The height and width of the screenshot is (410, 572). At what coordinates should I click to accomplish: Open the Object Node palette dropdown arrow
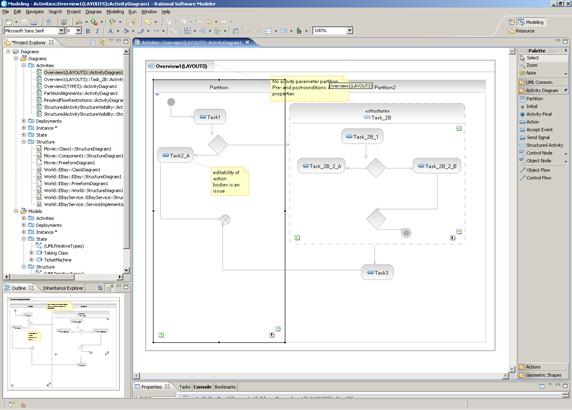click(565, 161)
